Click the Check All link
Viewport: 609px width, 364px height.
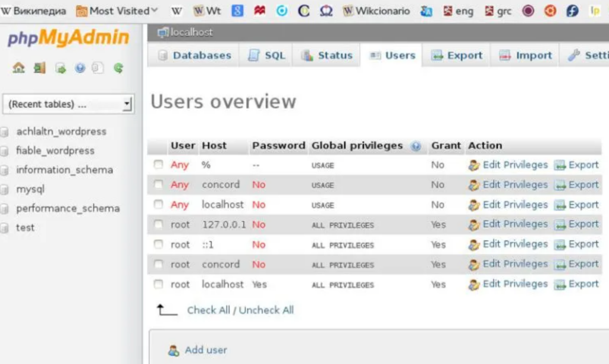pyautogui.click(x=208, y=310)
